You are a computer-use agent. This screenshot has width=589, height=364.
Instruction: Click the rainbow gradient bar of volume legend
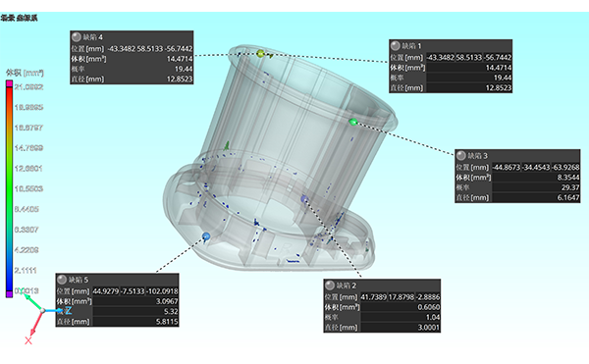(x=9, y=189)
